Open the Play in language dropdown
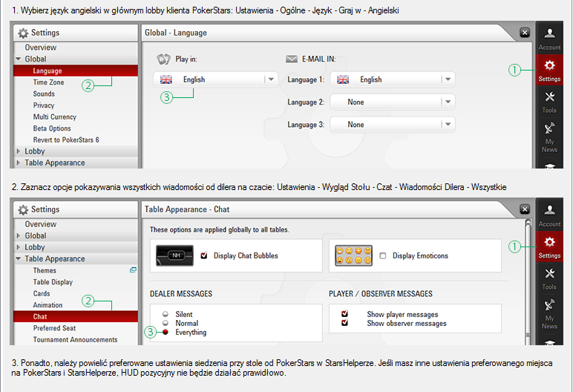 (215, 79)
